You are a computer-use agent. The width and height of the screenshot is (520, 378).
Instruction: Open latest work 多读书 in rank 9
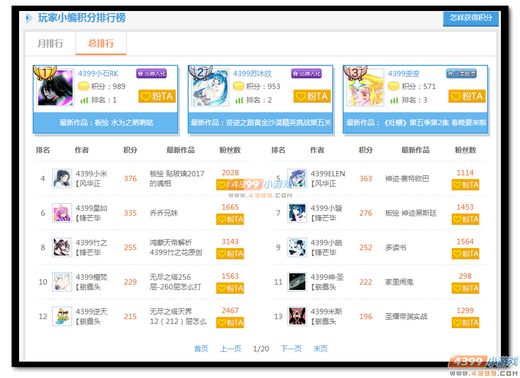[396, 247]
